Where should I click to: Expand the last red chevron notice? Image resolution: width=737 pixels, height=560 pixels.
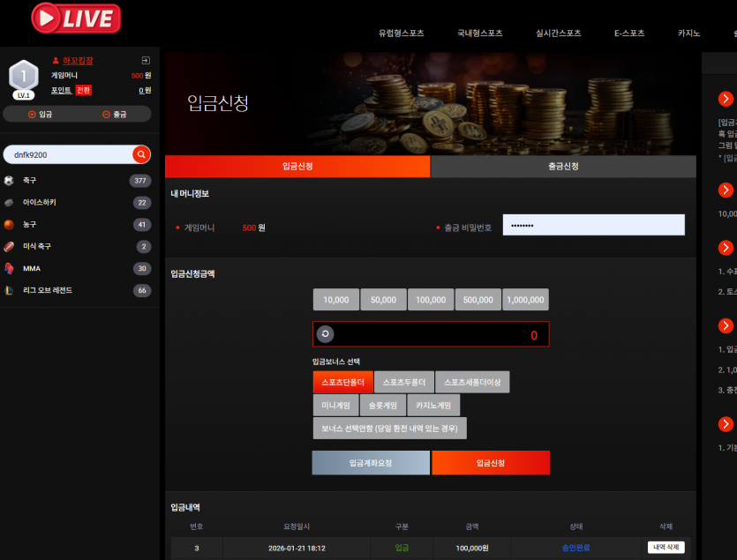726,424
